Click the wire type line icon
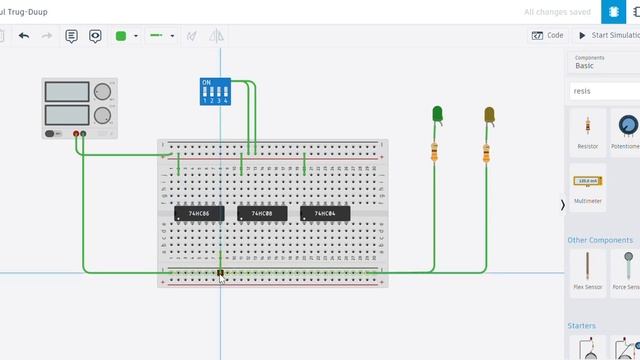This screenshot has height=360, width=640. 156,36
